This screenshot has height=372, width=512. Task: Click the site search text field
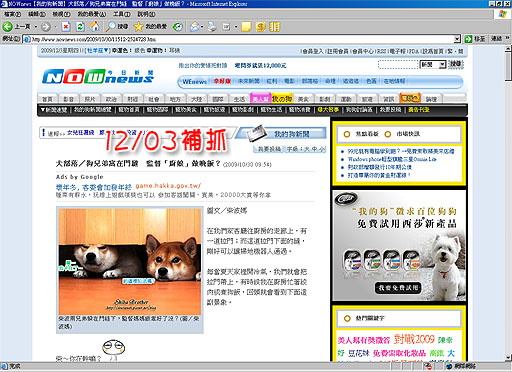pos(398,64)
